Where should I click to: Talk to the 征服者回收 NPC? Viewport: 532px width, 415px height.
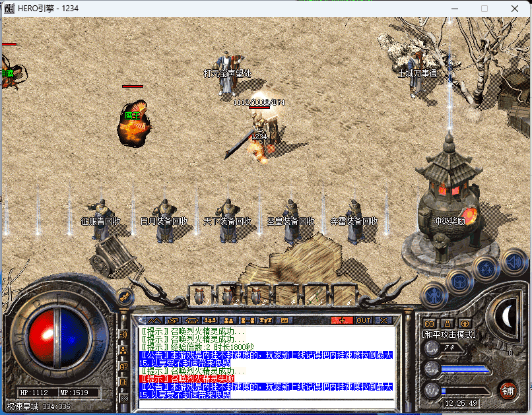coord(101,221)
